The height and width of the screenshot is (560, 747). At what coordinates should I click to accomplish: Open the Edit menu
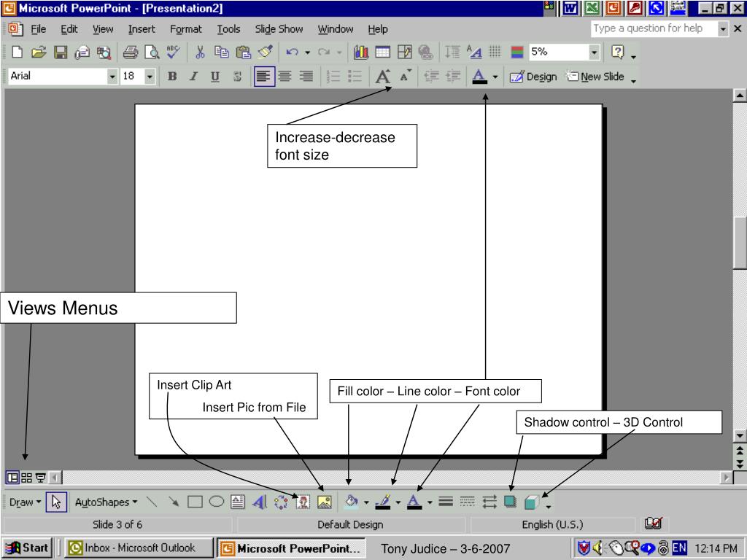[69, 29]
